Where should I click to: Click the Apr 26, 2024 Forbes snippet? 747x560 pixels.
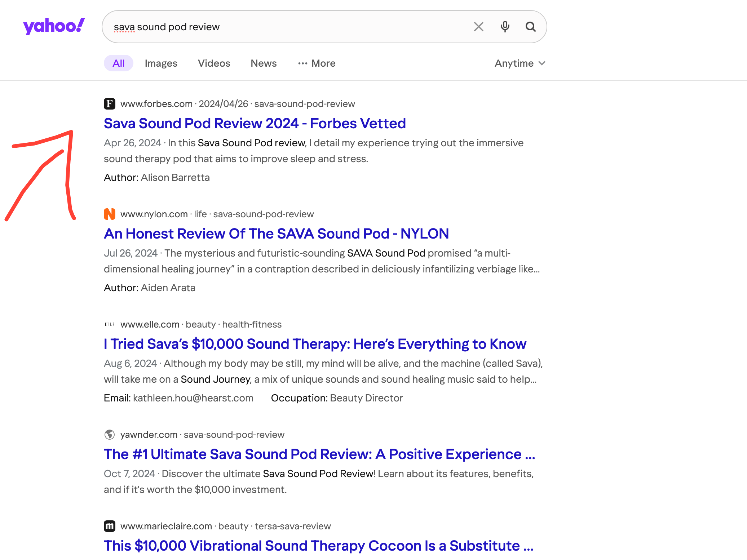point(314,151)
